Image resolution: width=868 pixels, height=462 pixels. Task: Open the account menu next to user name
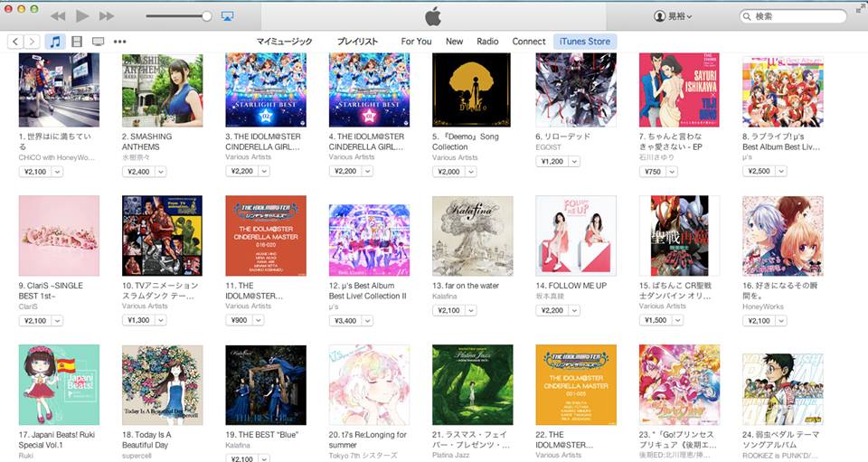click(x=673, y=16)
